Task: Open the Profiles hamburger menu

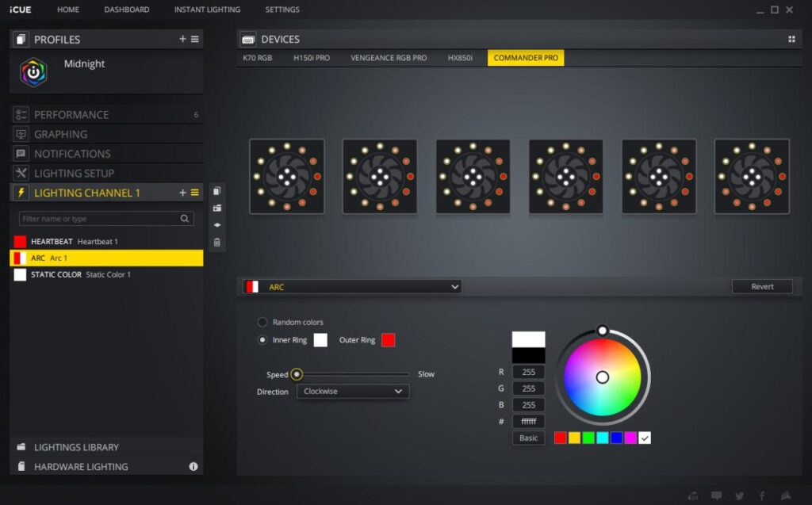Action: pos(195,39)
